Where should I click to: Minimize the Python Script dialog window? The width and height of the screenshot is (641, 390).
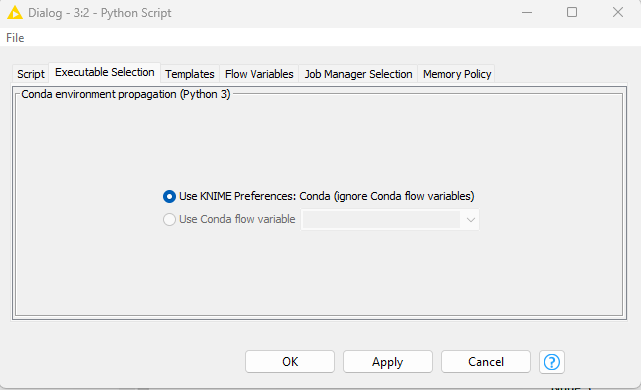pos(527,13)
